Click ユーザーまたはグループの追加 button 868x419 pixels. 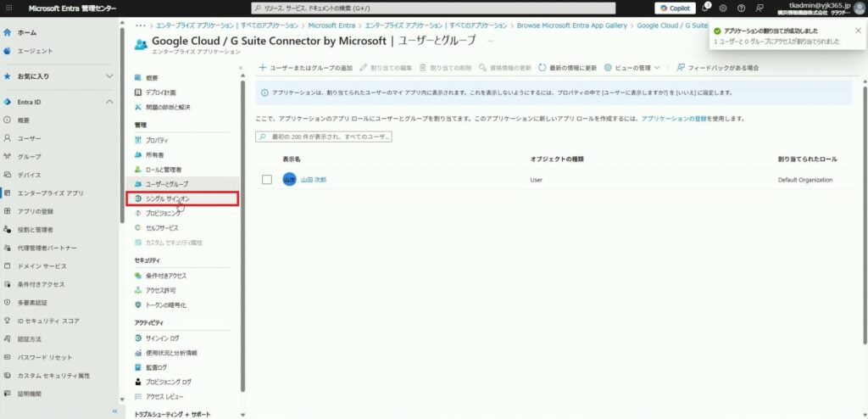tap(306, 67)
